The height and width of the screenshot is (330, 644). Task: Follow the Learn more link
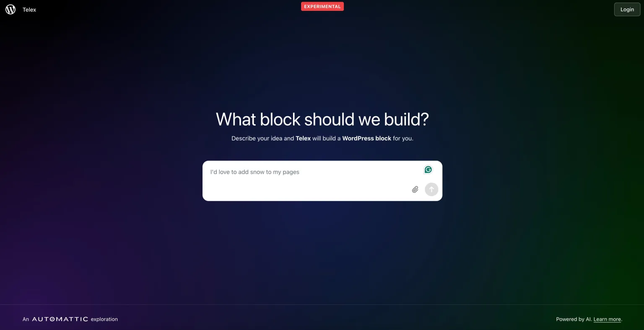click(x=607, y=319)
